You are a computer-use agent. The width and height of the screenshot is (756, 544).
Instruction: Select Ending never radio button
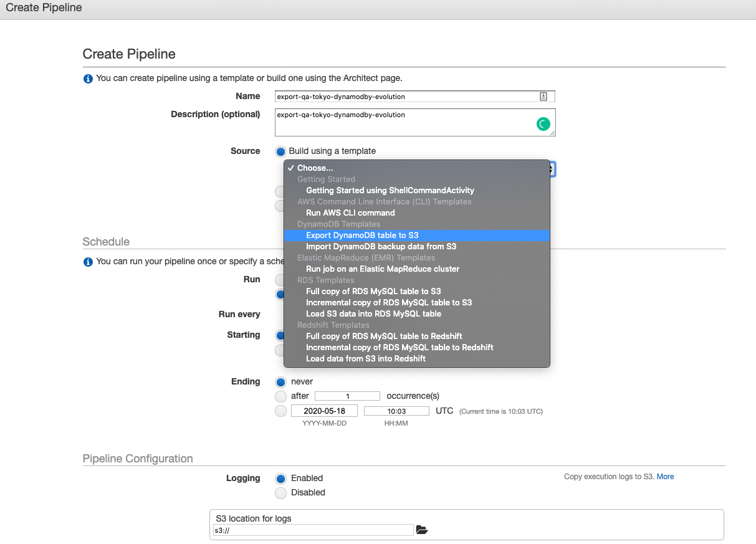tap(280, 382)
